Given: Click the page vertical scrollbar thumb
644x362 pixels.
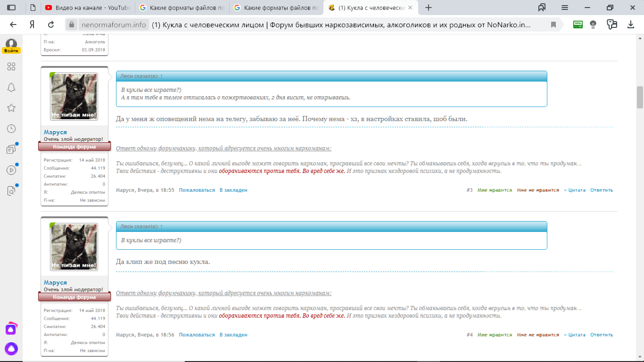Looking at the screenshot, I should click(x=640, y=97).
